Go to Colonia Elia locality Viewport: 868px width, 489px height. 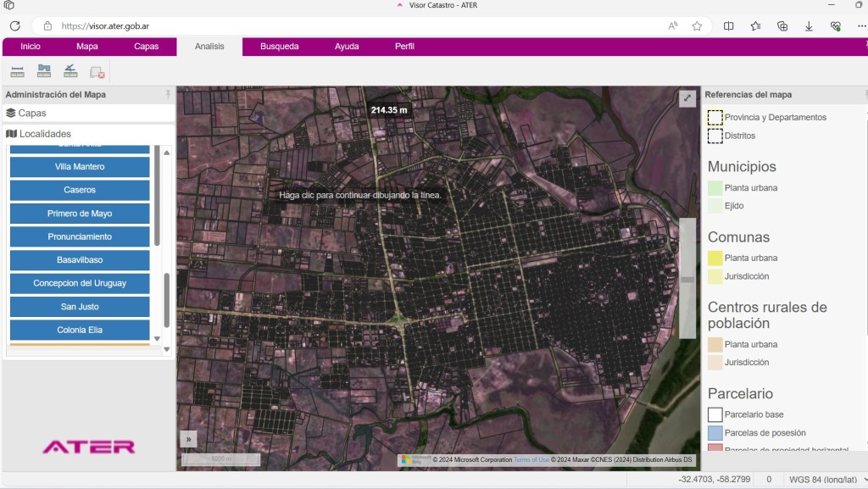(x=80, y=331)
